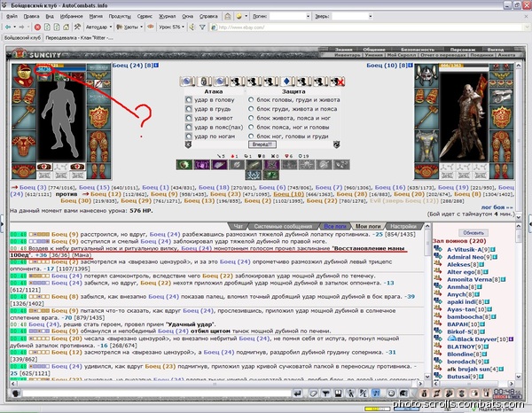Viewport: 532px width, 413px height.
Task: Select attack 'удар в голову'
Action: (x=188, y=99)
